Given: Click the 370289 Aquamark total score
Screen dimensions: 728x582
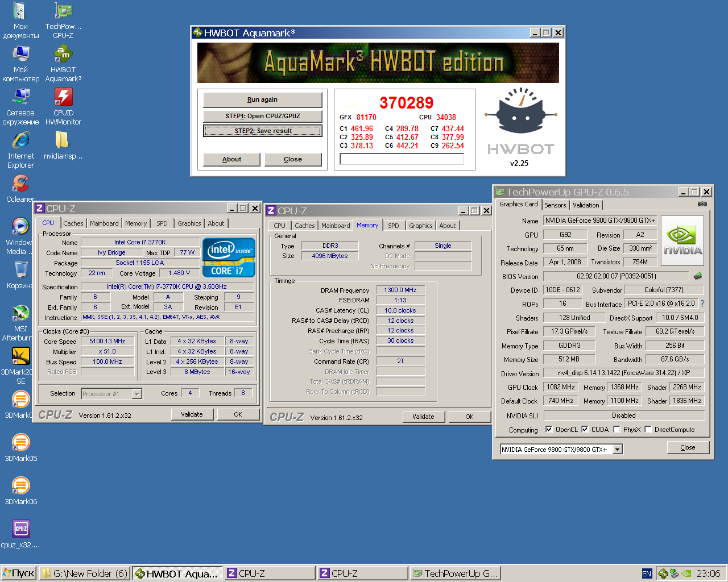Looking at the screenshot, I should coord(407,103).
